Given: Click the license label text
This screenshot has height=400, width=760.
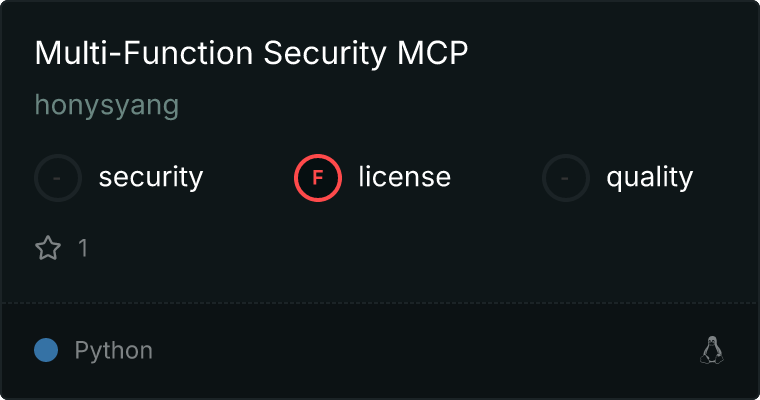Looking at the screenshot, I should pyautogui.click(x=404, y=178).
